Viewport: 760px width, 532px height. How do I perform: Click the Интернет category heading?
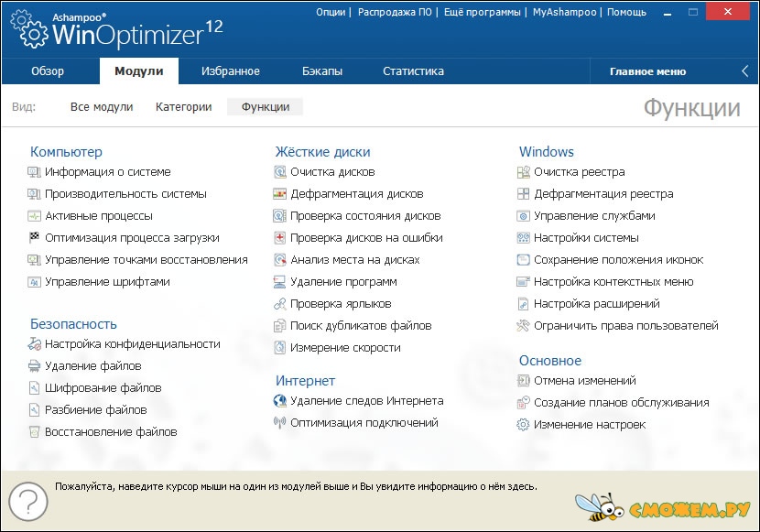[305, 381]
